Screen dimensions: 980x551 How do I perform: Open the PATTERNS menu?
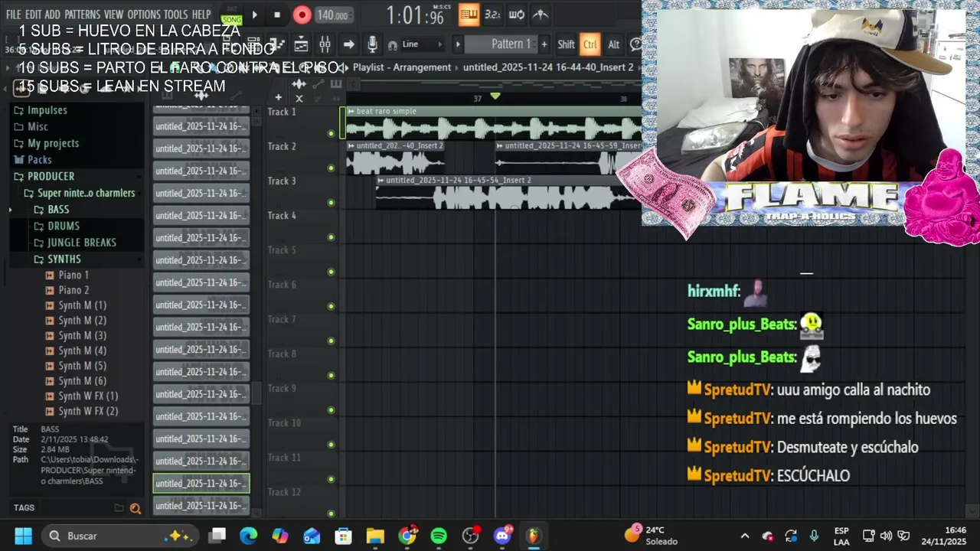coord(82,15)
